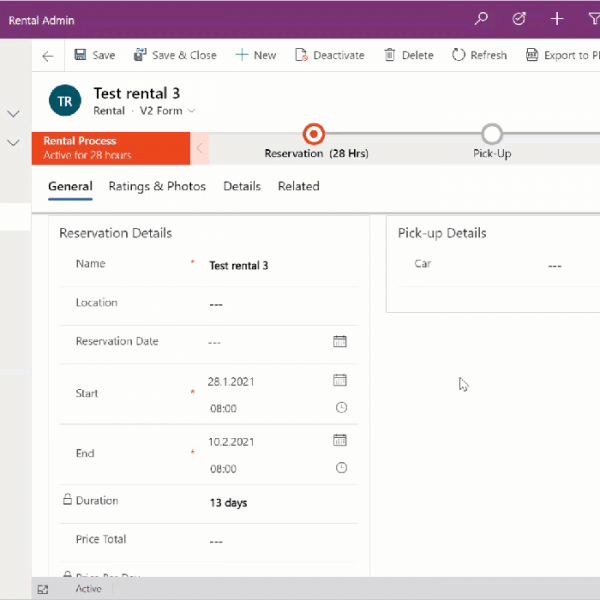Open the task flow target icon
This screenshot has width=600, height=600.
(x=519, y=19)
